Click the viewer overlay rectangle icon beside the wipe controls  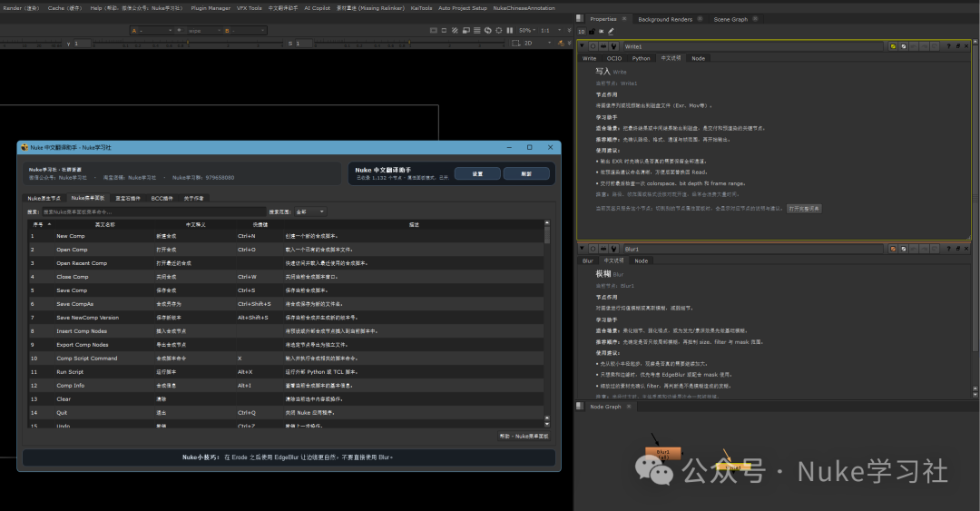(x=434, y=30)
